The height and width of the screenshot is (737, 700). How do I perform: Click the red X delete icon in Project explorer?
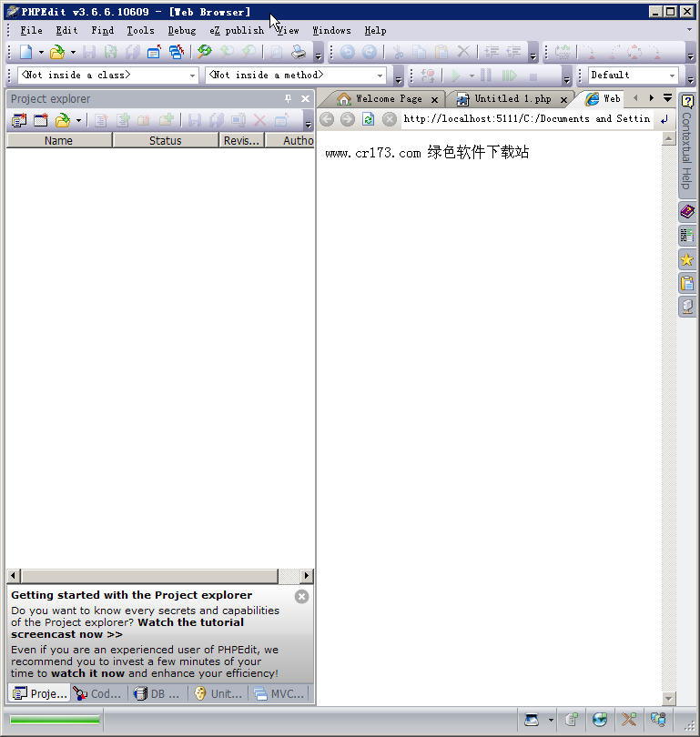click(259, 121)
